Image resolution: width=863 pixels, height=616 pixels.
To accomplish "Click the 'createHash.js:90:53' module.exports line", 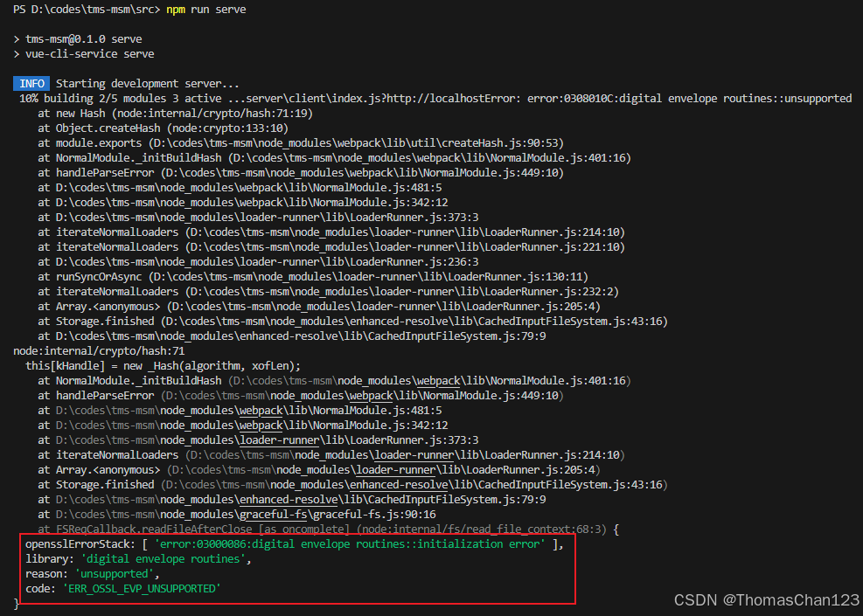I will coord(301,143).
